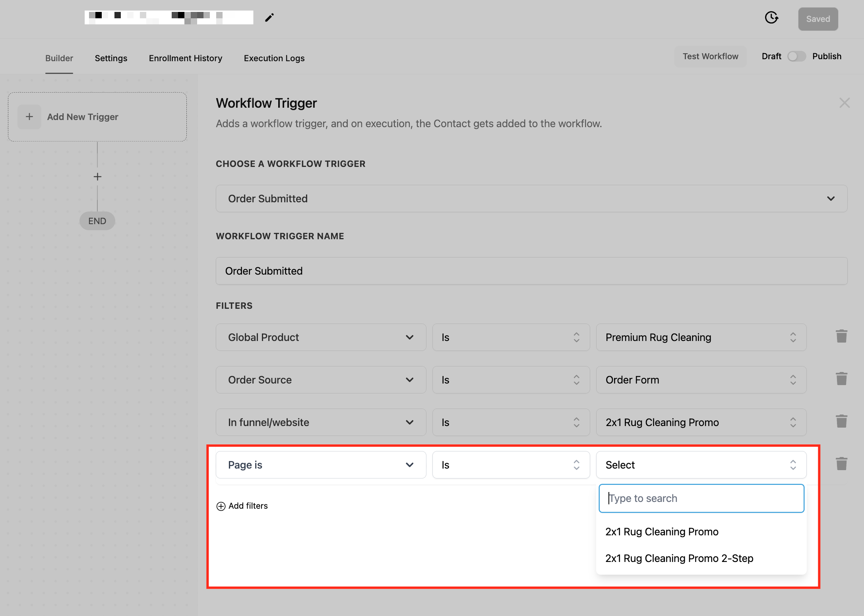Delete the Global Product filter row
Viewport: 864px width, 616px height.
[x=841, y=337]
